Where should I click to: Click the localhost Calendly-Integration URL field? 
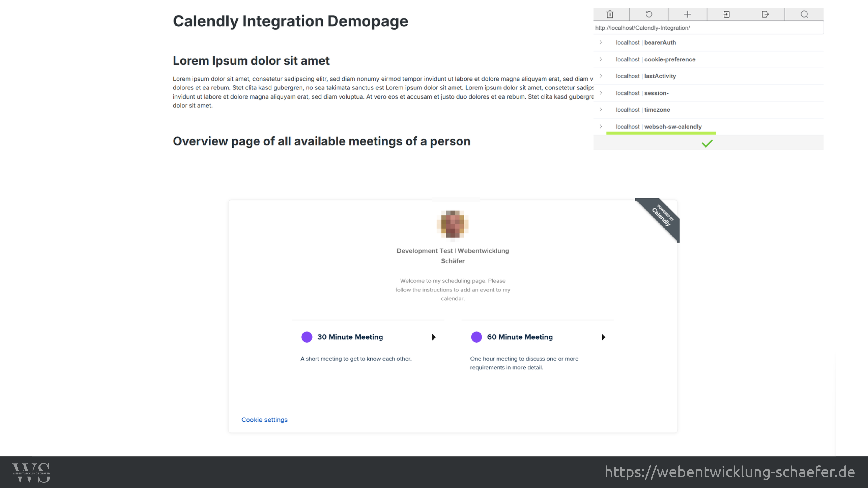tap(708, 28)
